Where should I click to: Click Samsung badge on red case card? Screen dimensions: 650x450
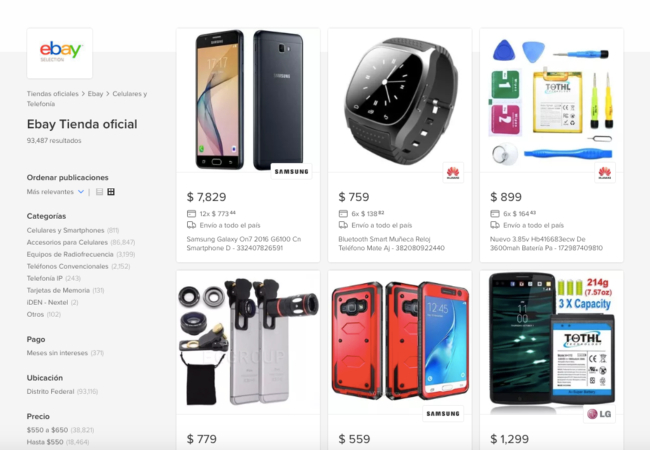[x=443, y=414]
